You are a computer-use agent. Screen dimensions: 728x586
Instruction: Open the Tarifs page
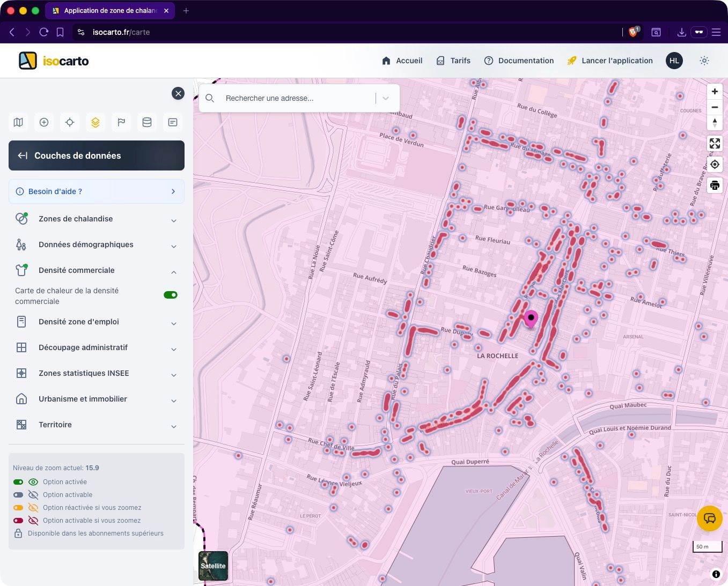(453, 61)
